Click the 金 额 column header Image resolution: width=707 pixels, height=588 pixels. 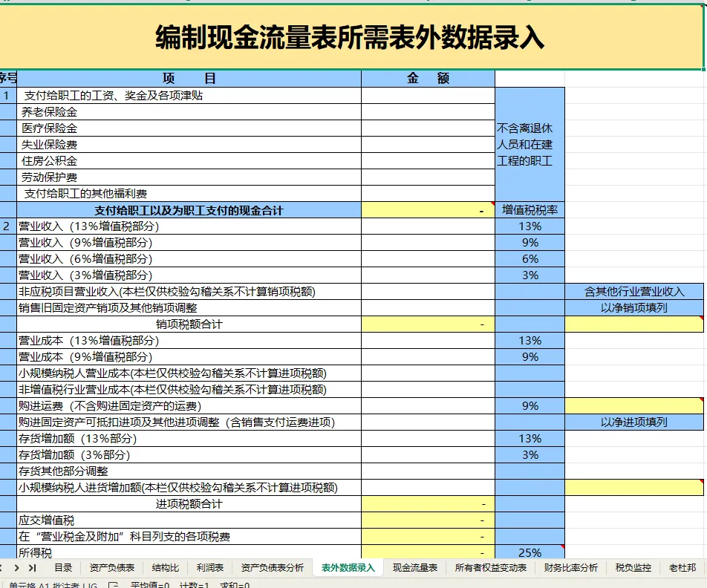(x=428, y=79)
